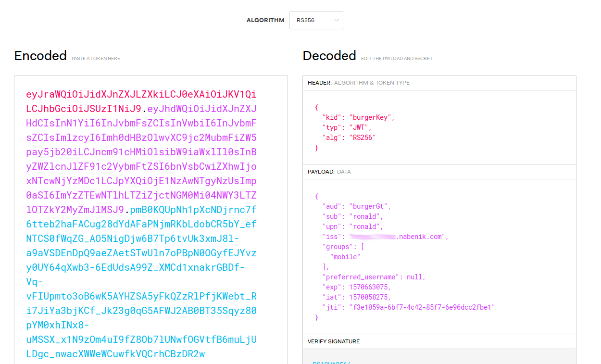This screenshot has height=364, width=601.
Task: Click the VERIFY SIGNATURE section header
Action: 334,341
